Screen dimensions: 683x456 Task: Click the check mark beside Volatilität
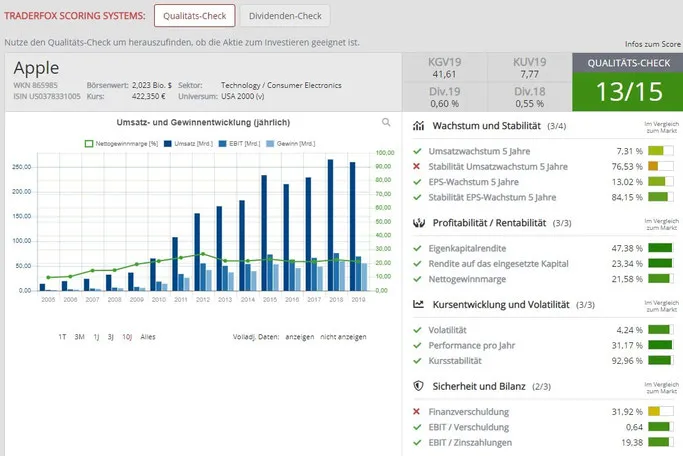click(417, 330)
